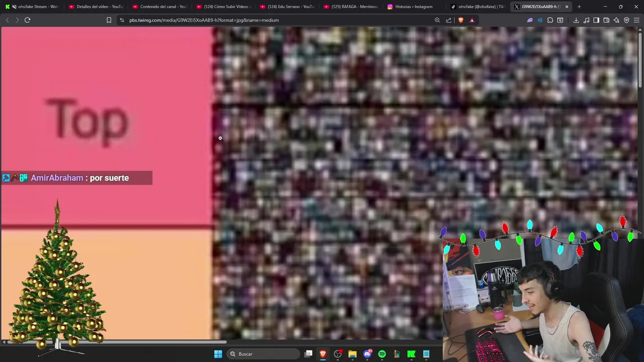Close the G9W2Ei5XoAAB9-h tab
Image resolution: width=644 pixels, height=362 pixels.
pos(567,7)
